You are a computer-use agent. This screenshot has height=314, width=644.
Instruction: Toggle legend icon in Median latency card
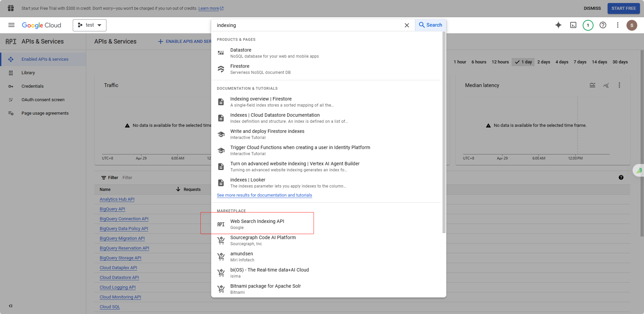pyautogui.click(x=592, y=85)
